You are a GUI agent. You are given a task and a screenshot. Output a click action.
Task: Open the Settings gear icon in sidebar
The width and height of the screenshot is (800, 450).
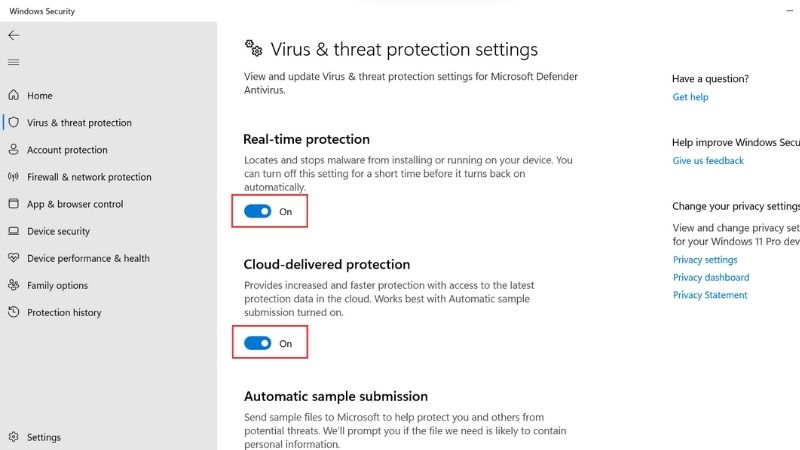[14, 437]
